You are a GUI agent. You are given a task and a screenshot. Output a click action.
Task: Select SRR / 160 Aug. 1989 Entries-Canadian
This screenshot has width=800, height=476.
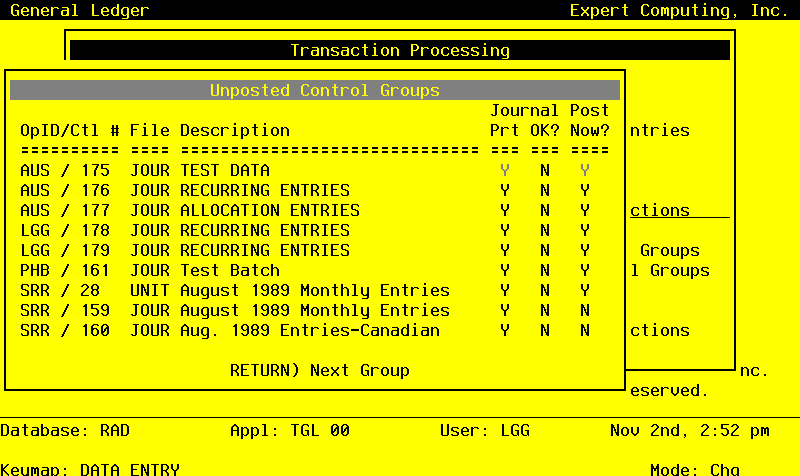click(305, 330)
